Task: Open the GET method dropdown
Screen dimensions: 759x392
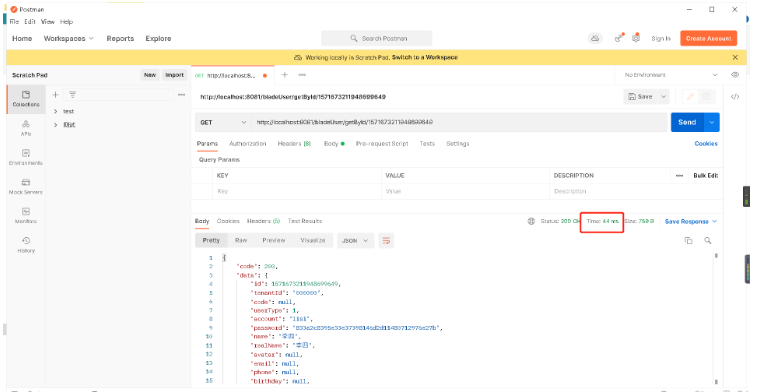Action: click(x=223, y=122)
